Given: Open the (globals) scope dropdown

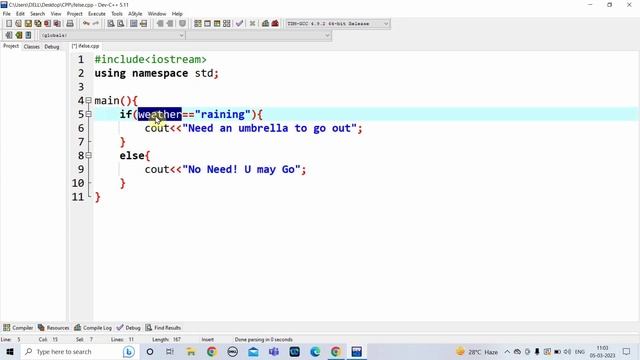Looking at the screenshot, I should point(112,36).
